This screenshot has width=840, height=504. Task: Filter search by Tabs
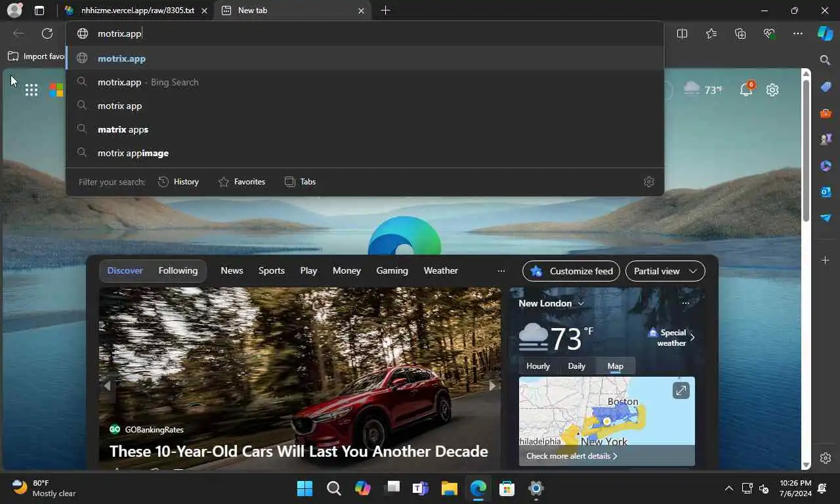(301, 182)
